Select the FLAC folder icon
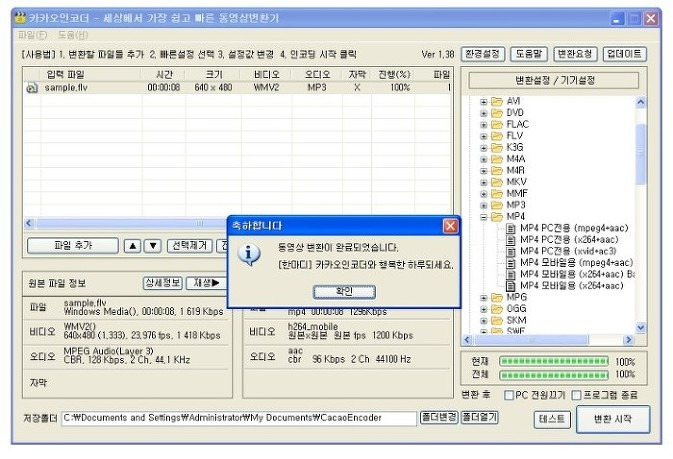Screen dimensions: 673x459 [x=497, y=125]
